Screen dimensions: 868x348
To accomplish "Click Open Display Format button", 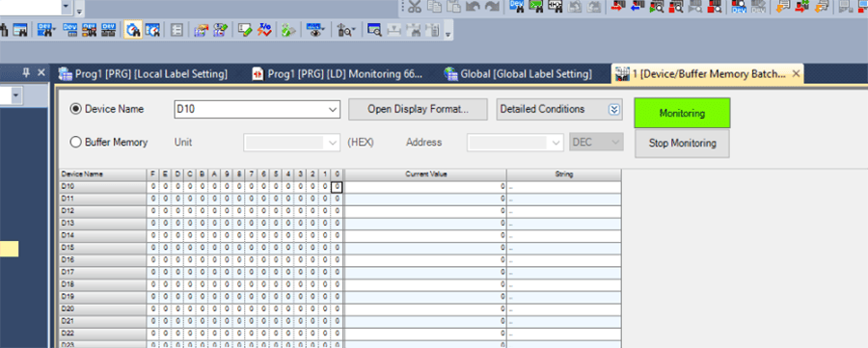I will (418, 109).
